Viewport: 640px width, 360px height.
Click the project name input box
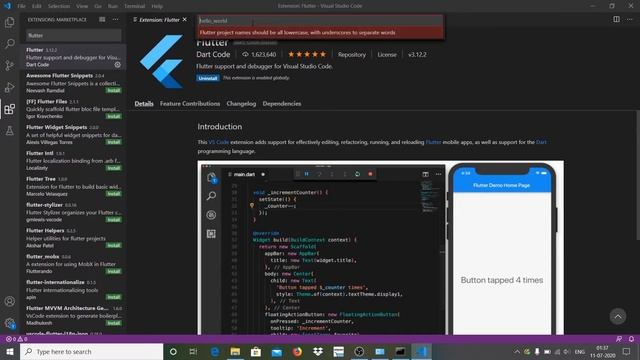[320, 20]
